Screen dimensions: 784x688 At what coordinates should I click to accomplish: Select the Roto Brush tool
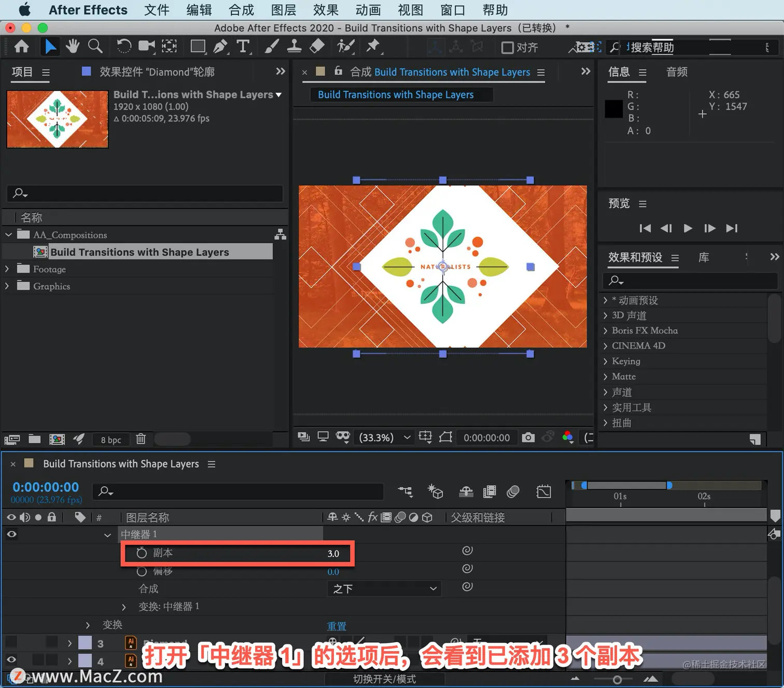point(345,47)
